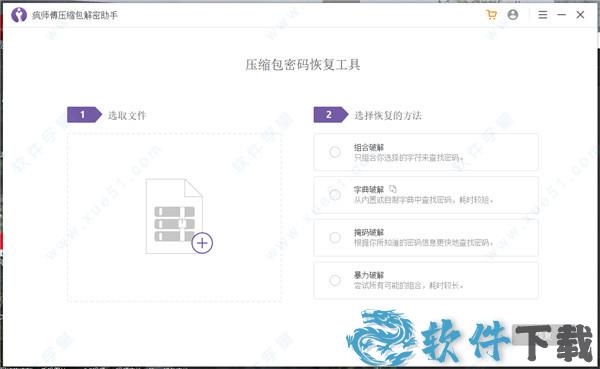The image size is (600, 369).
Task: Click the dictionary crack description text
Action: (x=424, y=199)
